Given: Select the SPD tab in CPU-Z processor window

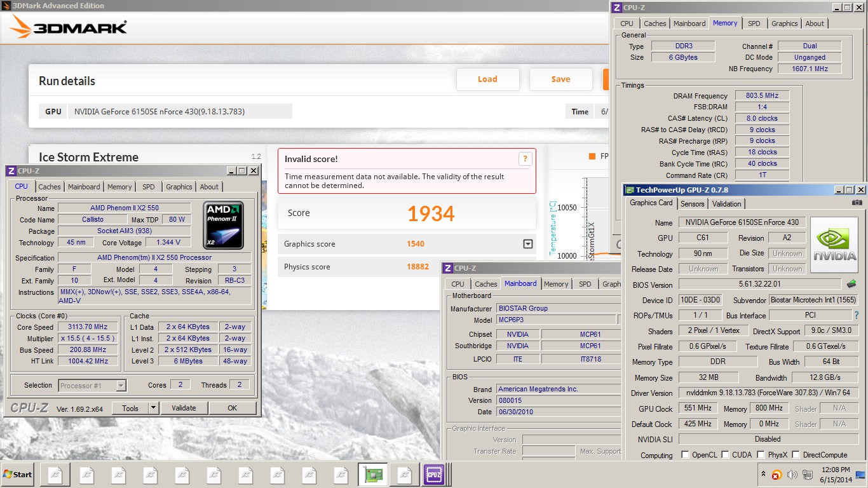Looking at the screenshot, I should [149, 187].
